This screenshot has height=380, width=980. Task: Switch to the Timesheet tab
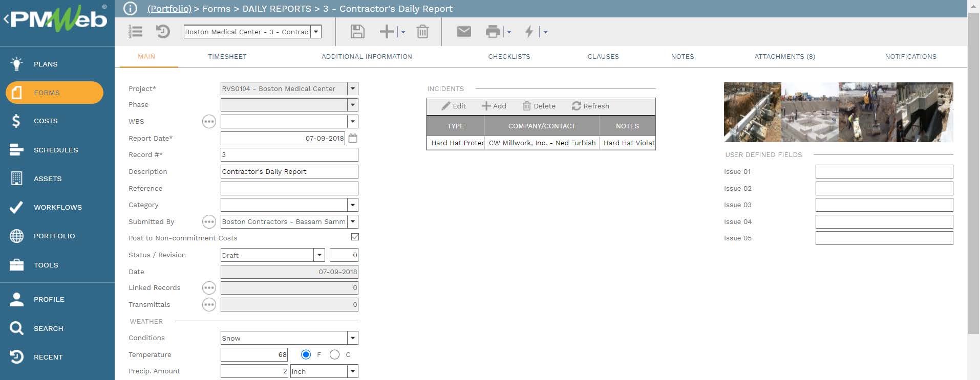227,57
